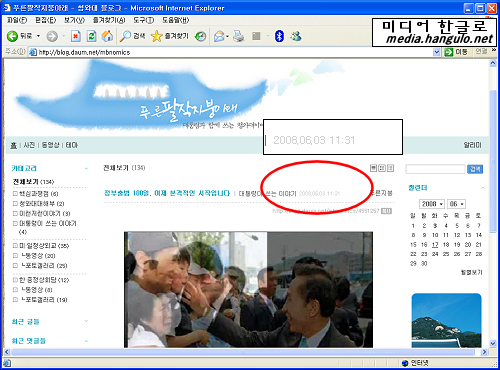
Task: Click the vertical scrollbar up arrow
Action: tap(493, 63)
